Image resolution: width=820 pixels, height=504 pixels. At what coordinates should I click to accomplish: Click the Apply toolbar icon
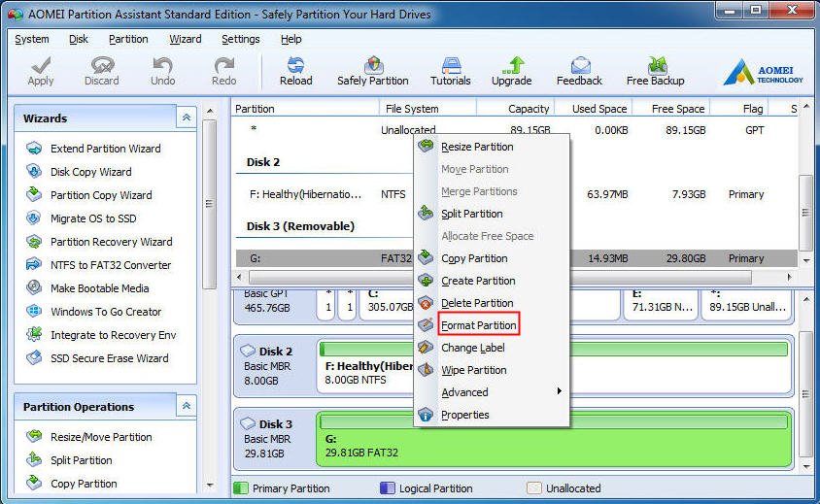(x=41, y=71)
